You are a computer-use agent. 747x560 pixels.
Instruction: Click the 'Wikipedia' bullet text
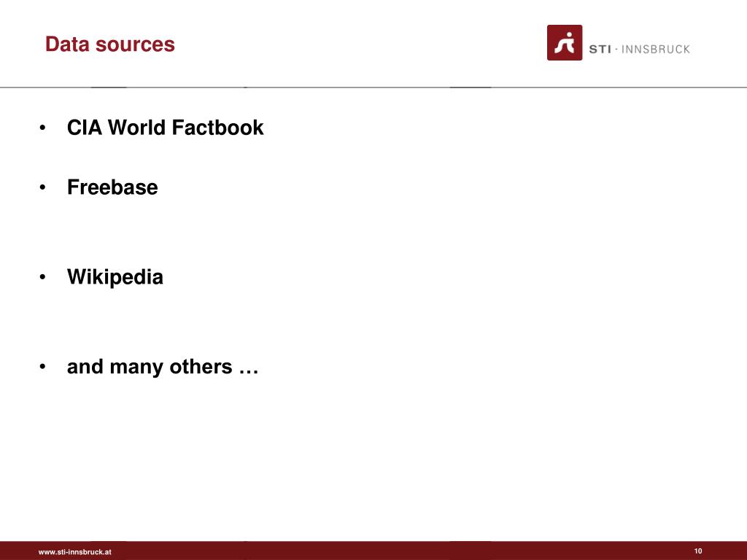click(115, 277)
